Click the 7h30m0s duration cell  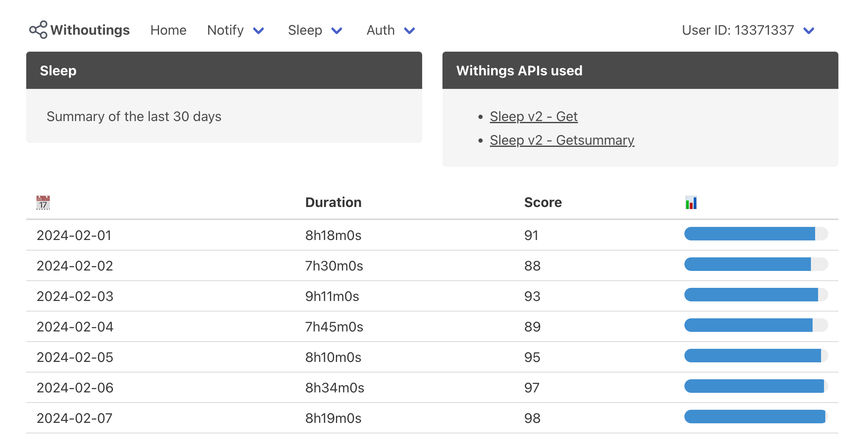click(x=334, y=266)
